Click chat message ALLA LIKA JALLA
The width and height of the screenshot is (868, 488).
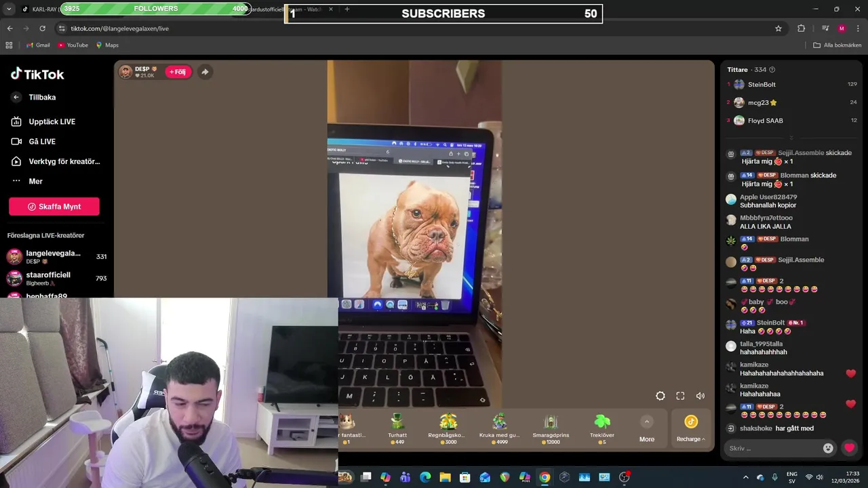[x=766, y=226]
